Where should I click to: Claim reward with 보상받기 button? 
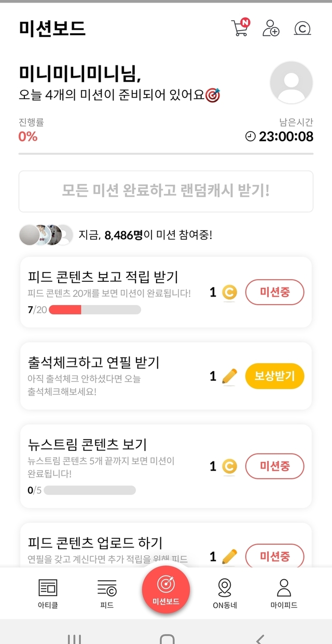pyautogui.click(x=274, y=376)
